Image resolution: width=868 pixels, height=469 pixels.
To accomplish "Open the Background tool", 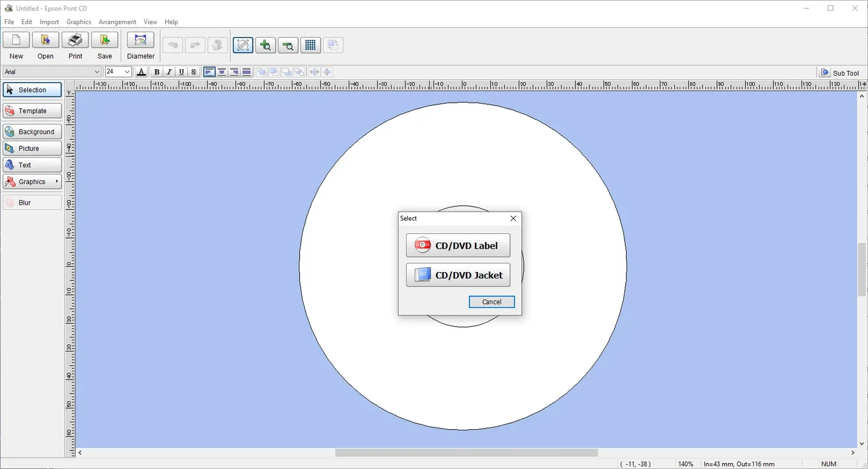I will [32, 132].
